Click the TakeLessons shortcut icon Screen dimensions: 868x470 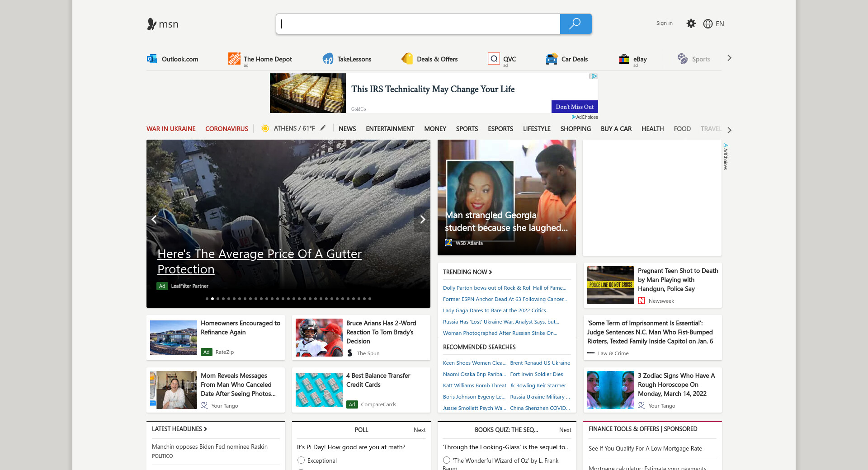(328, 59)
